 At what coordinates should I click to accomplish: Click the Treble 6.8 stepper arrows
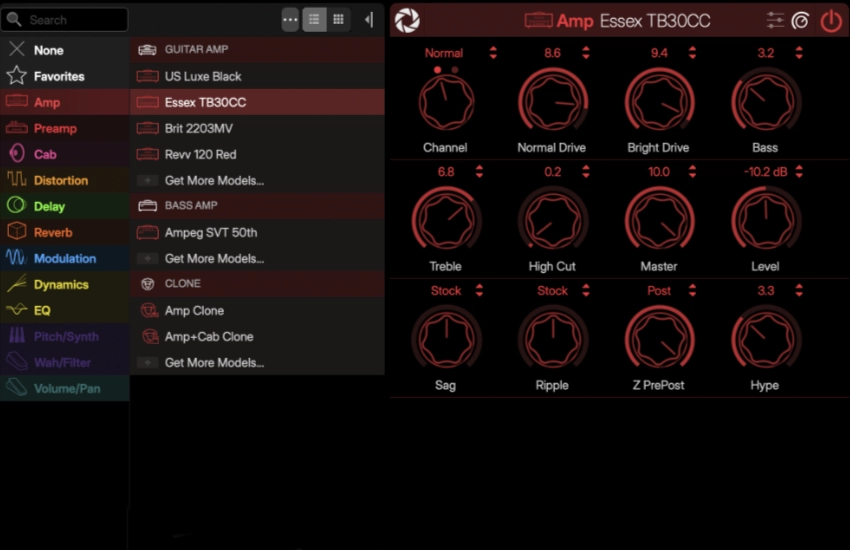click(479, 172)
